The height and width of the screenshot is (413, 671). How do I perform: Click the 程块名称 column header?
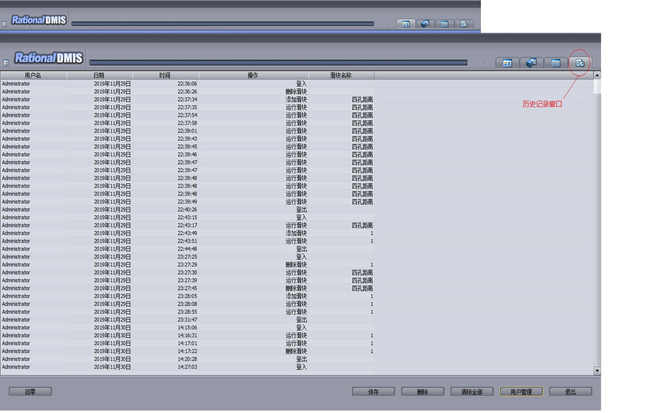tap(341, 75)
